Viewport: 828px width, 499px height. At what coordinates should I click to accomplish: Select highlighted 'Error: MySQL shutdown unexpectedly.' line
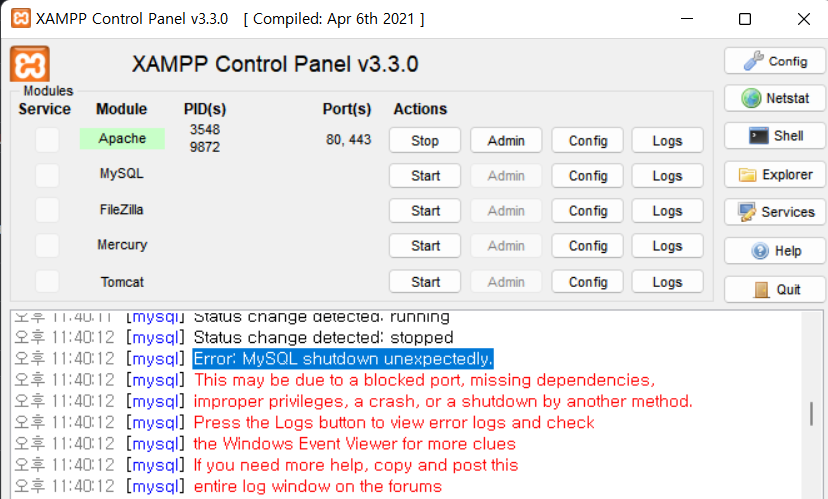[343, 359]
